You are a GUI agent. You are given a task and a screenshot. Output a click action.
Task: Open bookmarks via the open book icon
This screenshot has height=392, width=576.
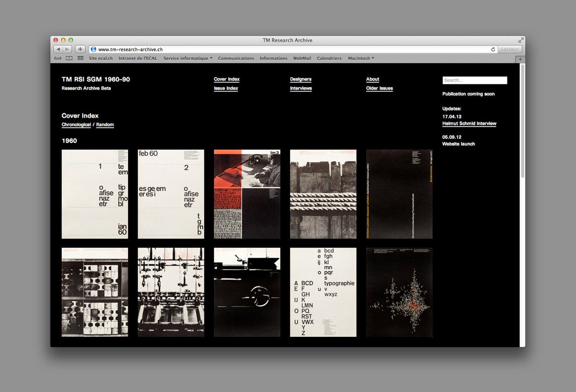69,58
